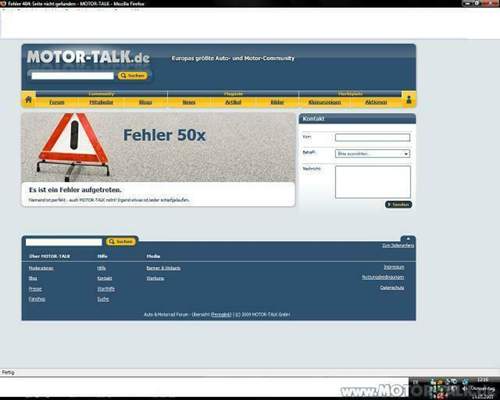500x400 pixels.
Task: Open the Betreff dropdown in Kontakt form
Action: pos(372,154)
